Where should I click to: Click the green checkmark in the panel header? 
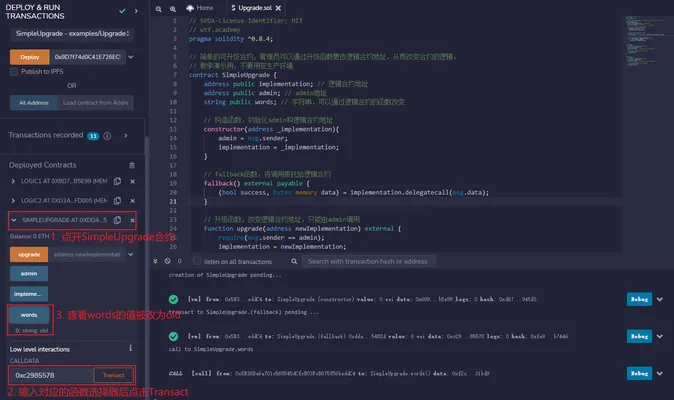[123, 11]
